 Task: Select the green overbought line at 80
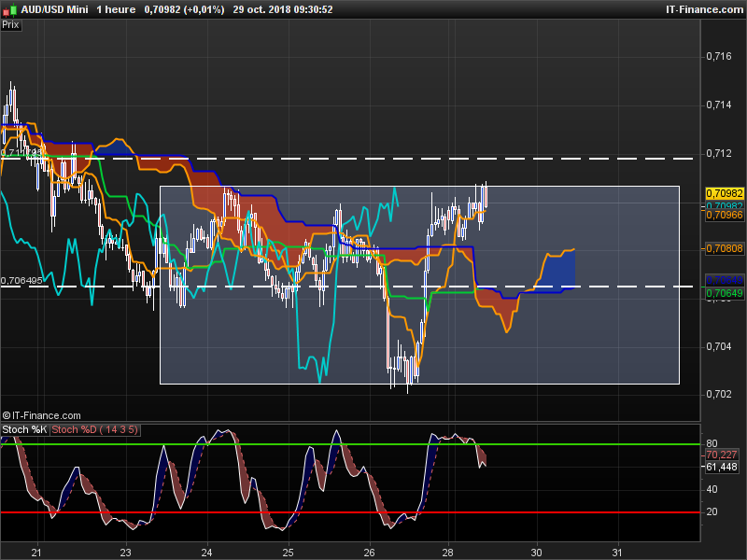pyautogui.click(x=350, y=444)
